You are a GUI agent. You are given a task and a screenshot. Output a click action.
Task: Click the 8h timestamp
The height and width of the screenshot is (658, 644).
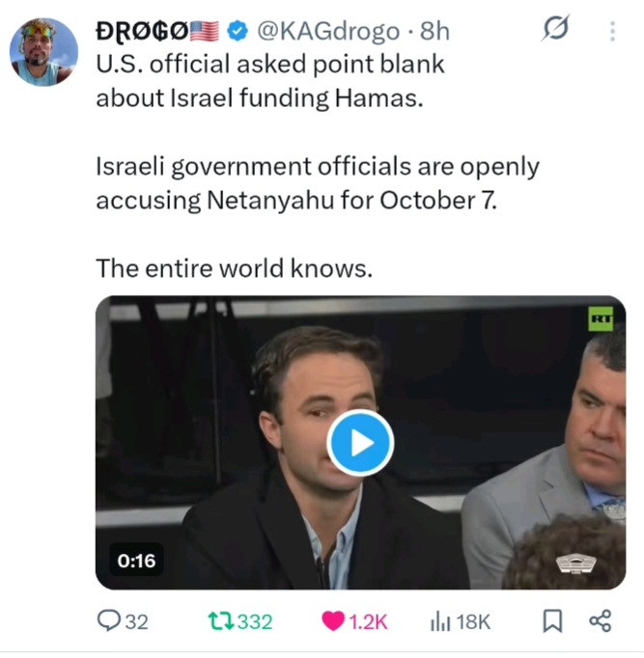[x=434, y=32]
